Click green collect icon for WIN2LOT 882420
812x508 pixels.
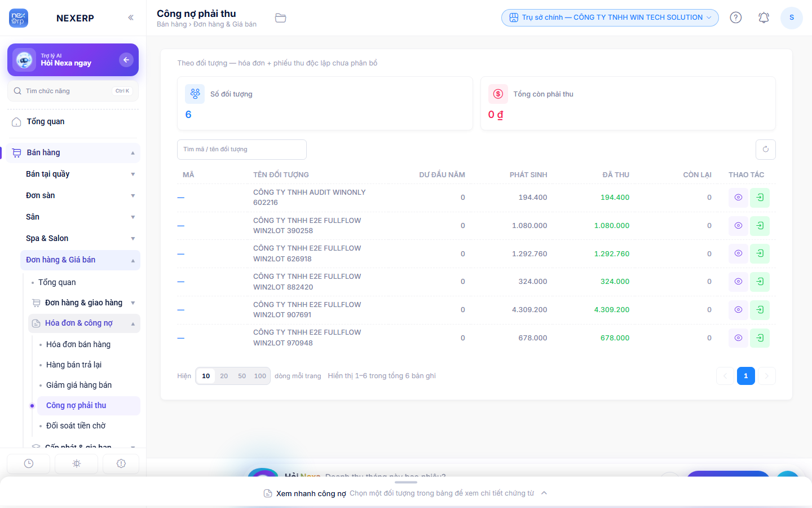tap(760, 282)
